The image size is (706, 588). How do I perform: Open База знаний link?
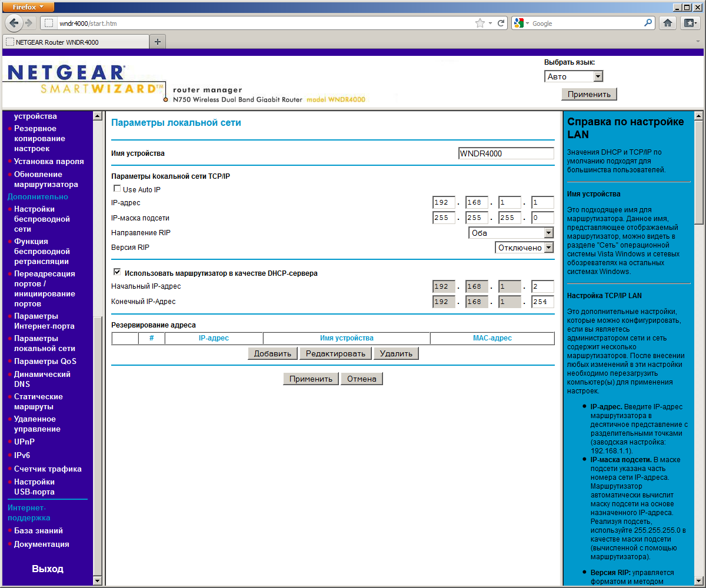click(x=38, y=530)
